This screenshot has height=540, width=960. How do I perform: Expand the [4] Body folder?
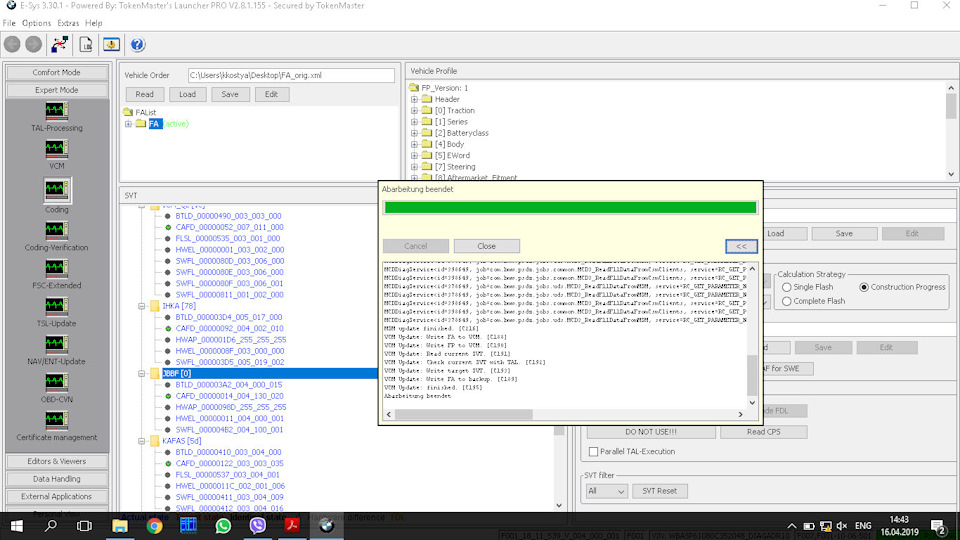click(415, 144)
